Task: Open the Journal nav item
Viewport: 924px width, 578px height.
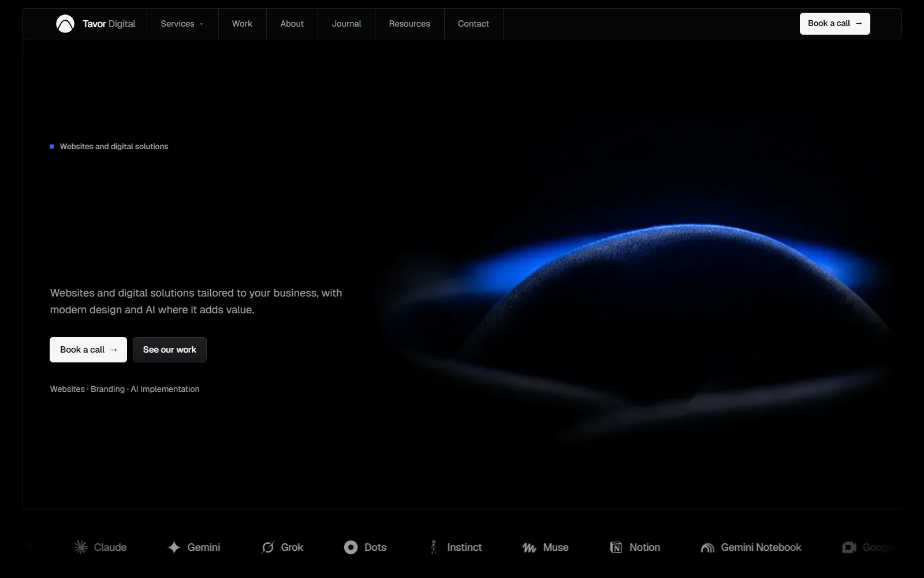Action: [346, 24]
